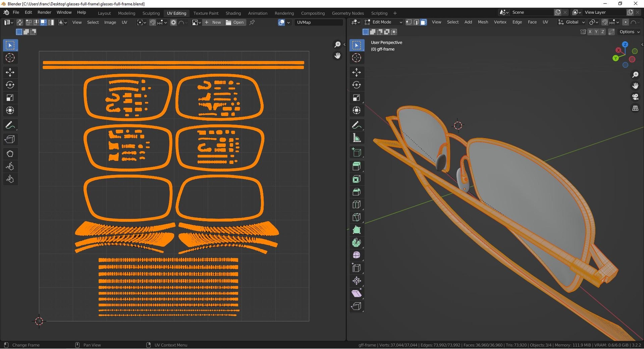Open UV editor pivot point dropdown
644x349 pixels.
click(x=141, y=22)
